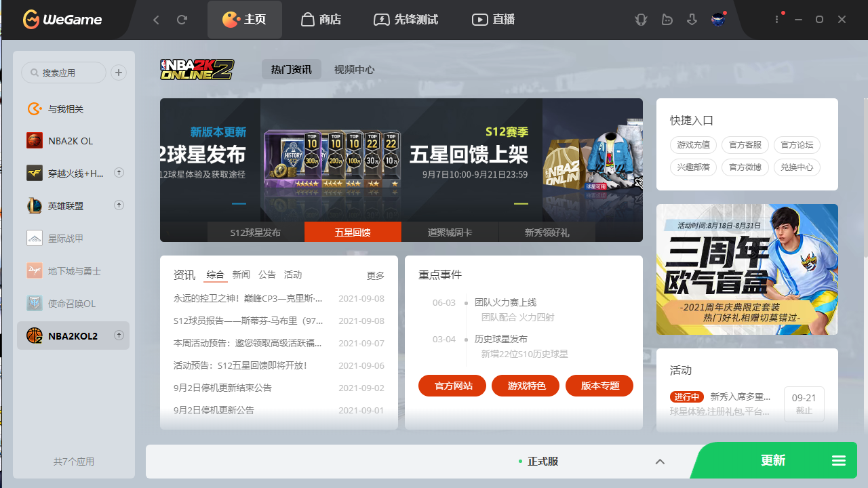Open event 历史球星发布

coord(501,339)
